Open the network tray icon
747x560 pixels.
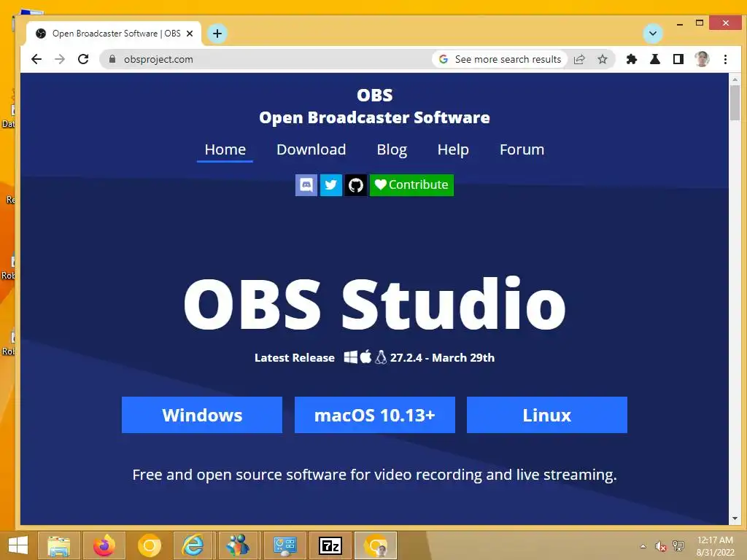[x=678, y=546]
